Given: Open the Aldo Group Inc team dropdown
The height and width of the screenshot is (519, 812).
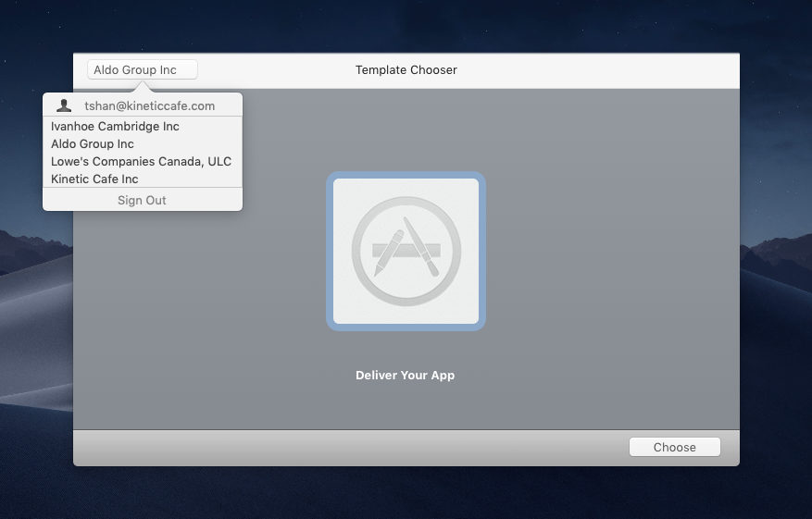Looking at the screenshot, I should pos(143,70).
